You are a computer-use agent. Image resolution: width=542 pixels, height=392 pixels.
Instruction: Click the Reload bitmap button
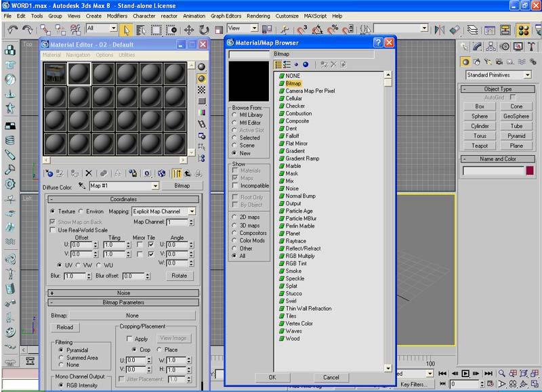(65, 327)
